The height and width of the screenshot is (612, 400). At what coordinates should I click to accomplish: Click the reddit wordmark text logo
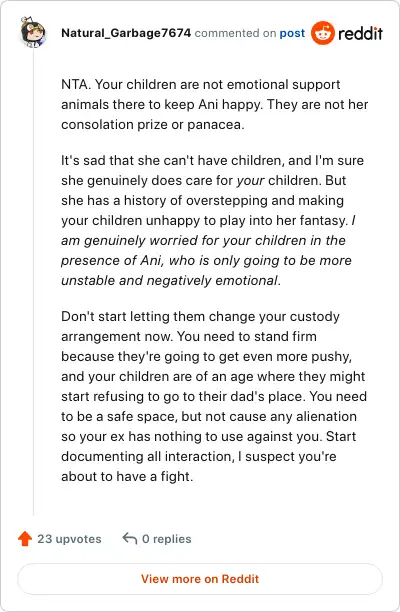360,34
